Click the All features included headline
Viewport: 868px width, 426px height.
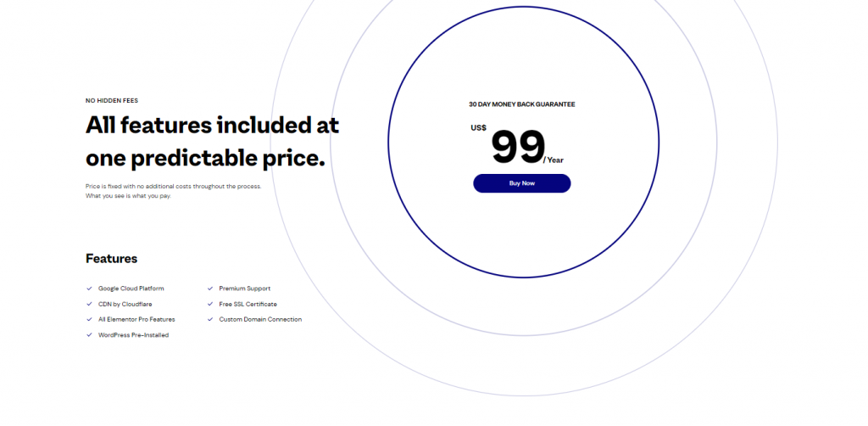click(212, 142)
